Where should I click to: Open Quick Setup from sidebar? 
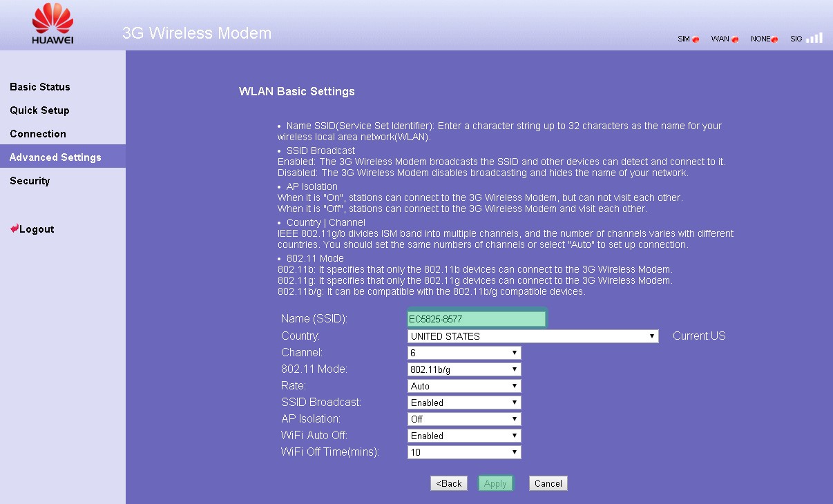[39, 110]
